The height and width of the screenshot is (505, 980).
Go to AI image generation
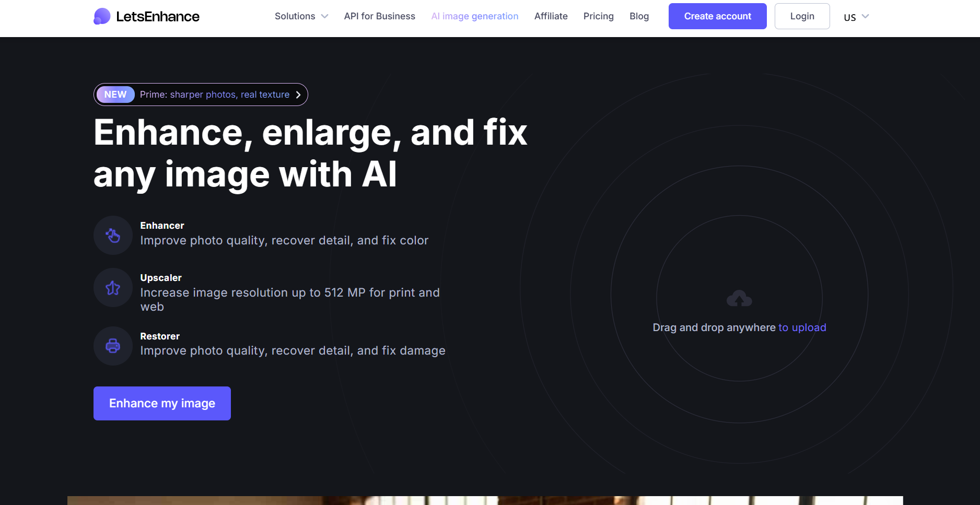(x=475, y=16)
